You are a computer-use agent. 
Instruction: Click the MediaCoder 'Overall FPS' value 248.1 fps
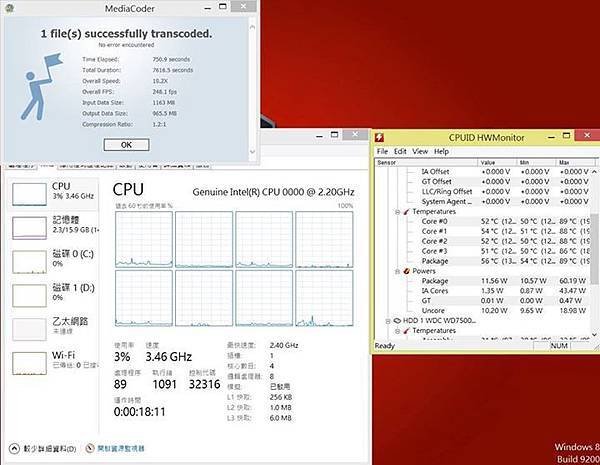[165, 92]
